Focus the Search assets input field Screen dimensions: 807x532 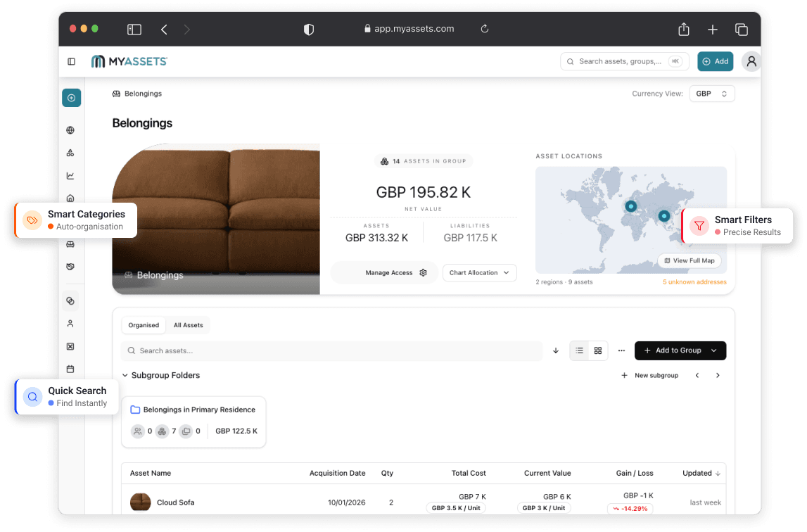pos(332,350)
